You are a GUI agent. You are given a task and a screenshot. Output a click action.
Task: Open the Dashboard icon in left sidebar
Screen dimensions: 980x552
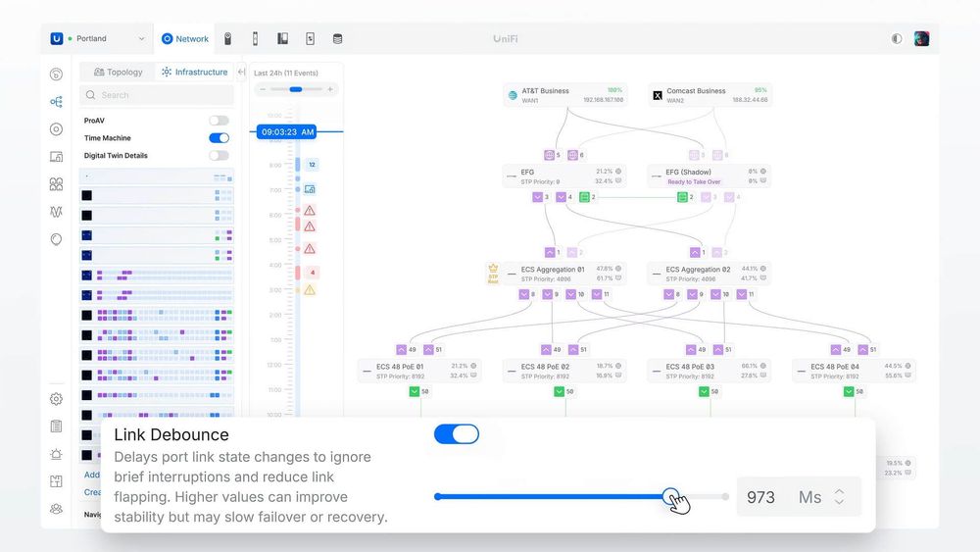point(56,75)
